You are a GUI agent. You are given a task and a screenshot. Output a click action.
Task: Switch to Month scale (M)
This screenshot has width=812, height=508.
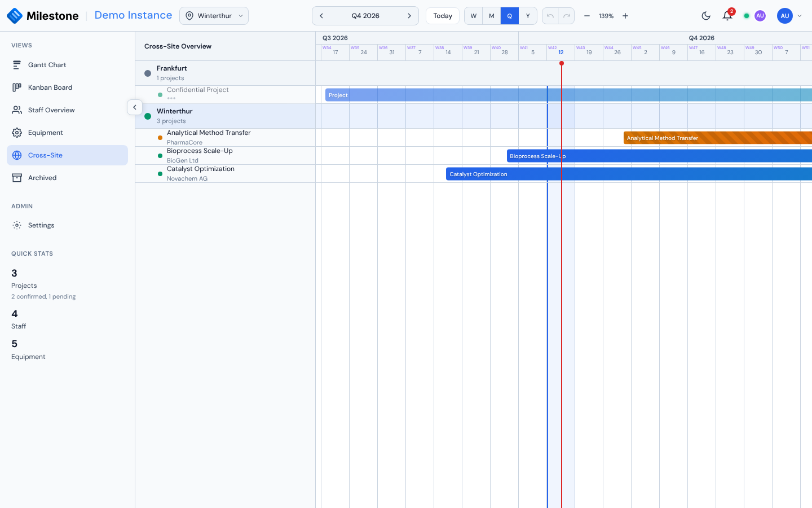pos(492,16)
